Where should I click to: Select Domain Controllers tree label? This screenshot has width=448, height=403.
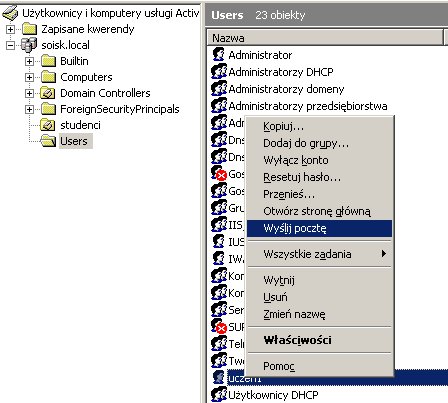coord(105,93)
